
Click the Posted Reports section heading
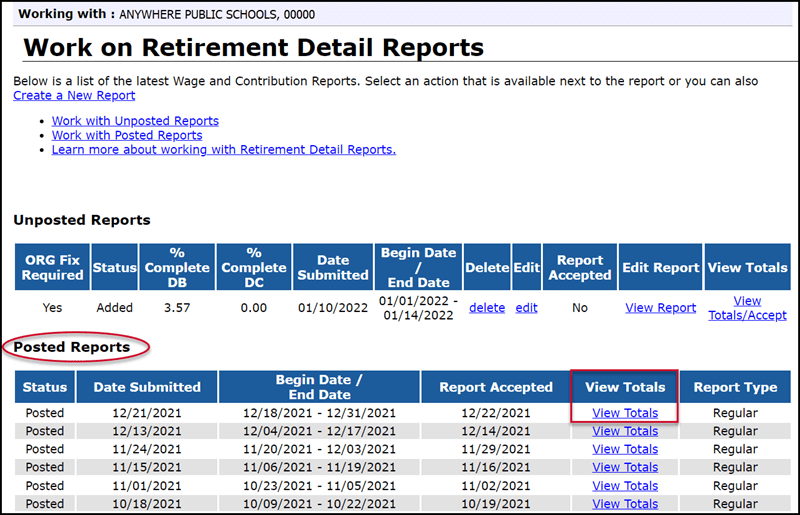(x=71, y=347)
